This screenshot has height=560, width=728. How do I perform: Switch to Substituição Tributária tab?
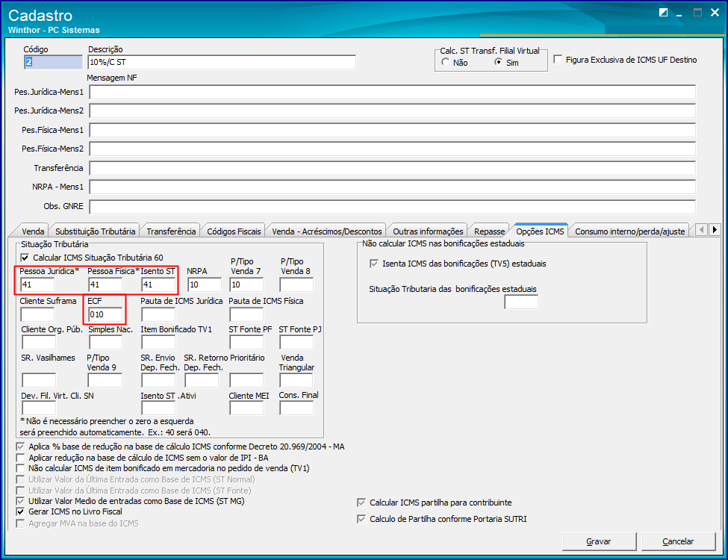pyautogui.click(x=95, y=231)
